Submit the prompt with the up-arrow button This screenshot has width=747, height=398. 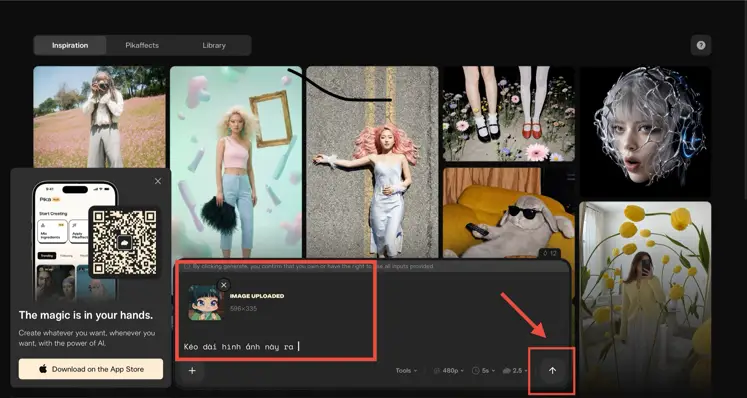pos(552,370)
